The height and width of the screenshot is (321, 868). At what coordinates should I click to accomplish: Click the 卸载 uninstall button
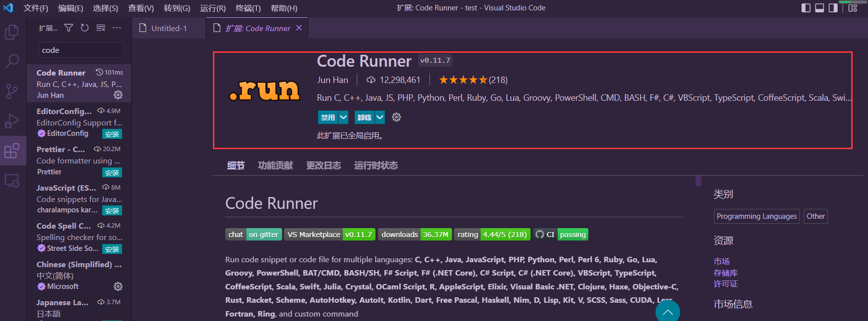pyautogui.click(x=365, y=118)
